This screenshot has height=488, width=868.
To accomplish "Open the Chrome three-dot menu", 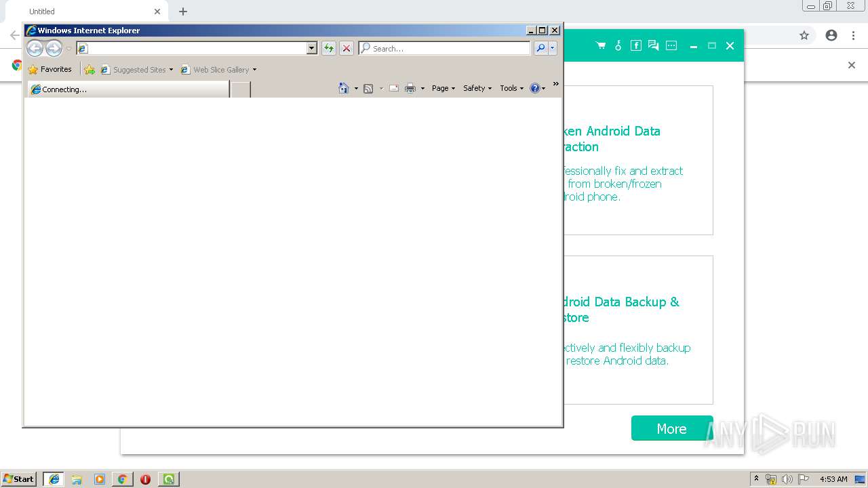I will click(853, 35).
